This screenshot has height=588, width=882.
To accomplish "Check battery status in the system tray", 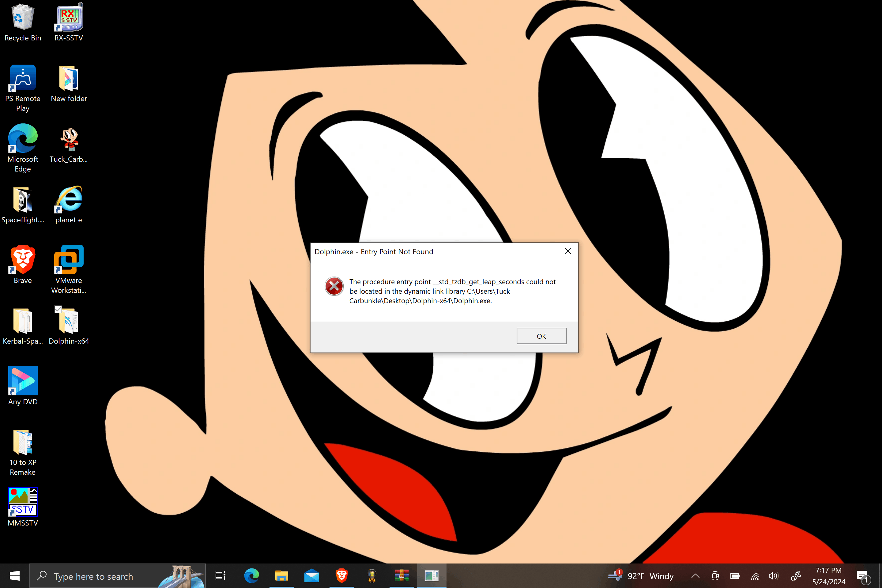I will pos(734,576).
